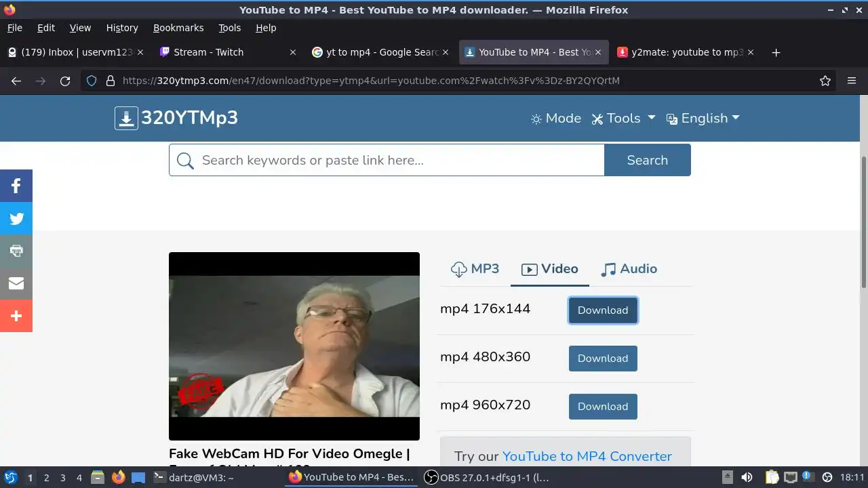
Task: Click the network connection tray icon
Action: click(789, 477)
